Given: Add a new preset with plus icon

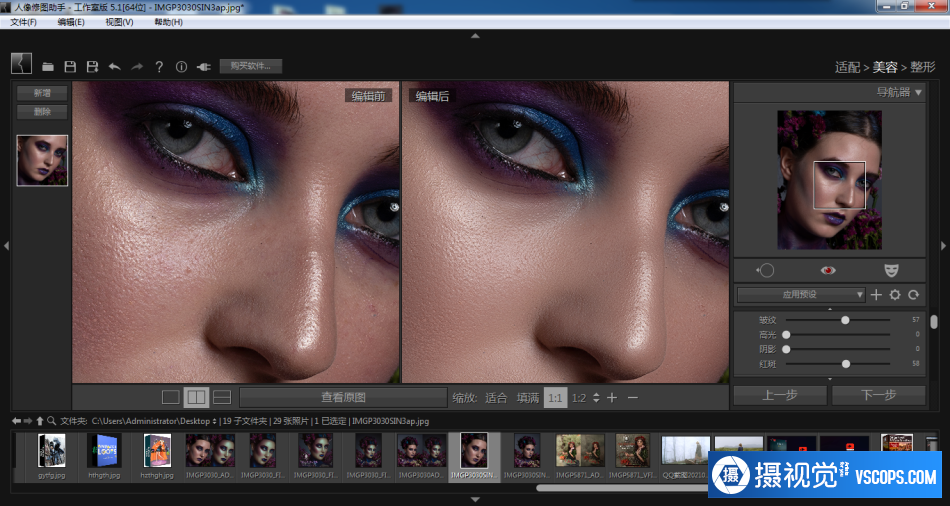Looking at the screenshot, I should 876,295.
